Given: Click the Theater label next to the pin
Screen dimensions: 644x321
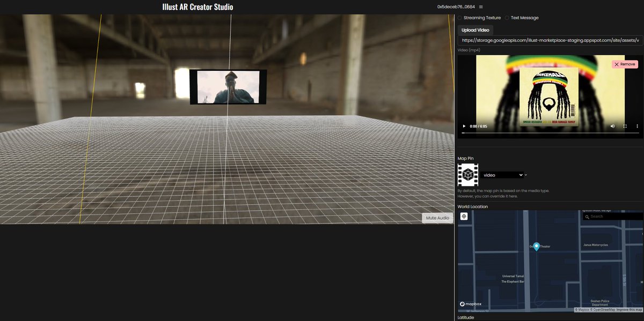Looking at the screenshot, I should click(545, 247).
